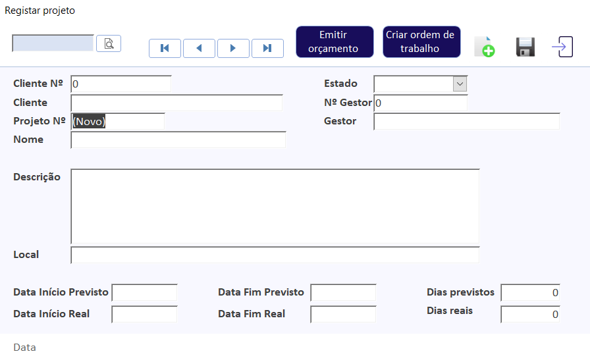Select the Cliente Nº field
This screenshot has height=364, width=590.
[121, 84]
